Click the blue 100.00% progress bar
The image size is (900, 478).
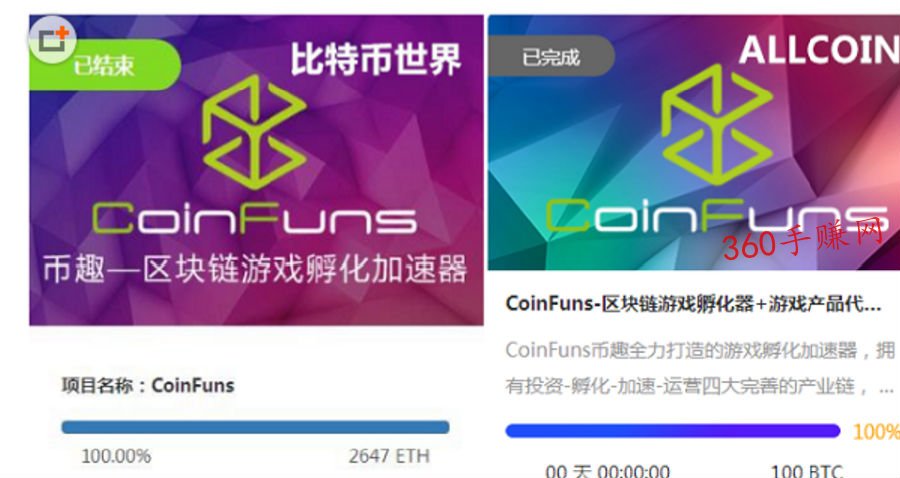[255, 427]
